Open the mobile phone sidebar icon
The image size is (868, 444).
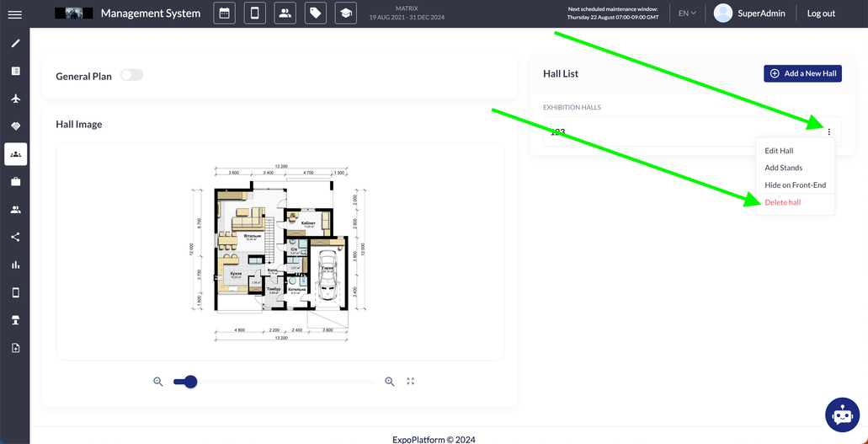[15, 292]
